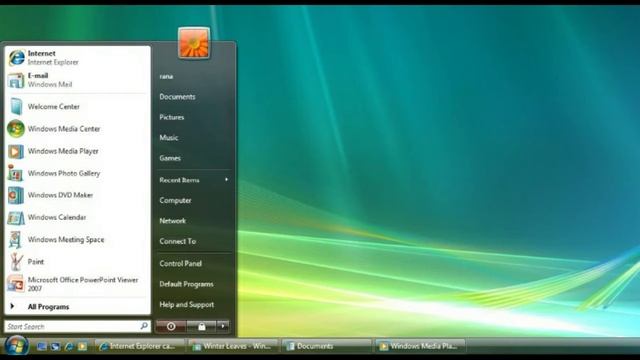Open Documents from Start menu
This screenshot has width=640, height=360.
click(177, 97)
